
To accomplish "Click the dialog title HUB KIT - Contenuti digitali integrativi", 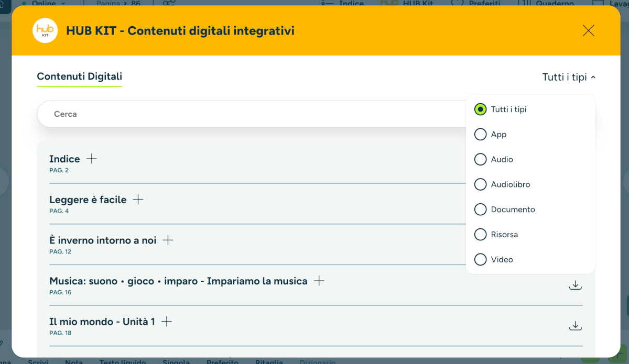I will (x=180, y=31).
